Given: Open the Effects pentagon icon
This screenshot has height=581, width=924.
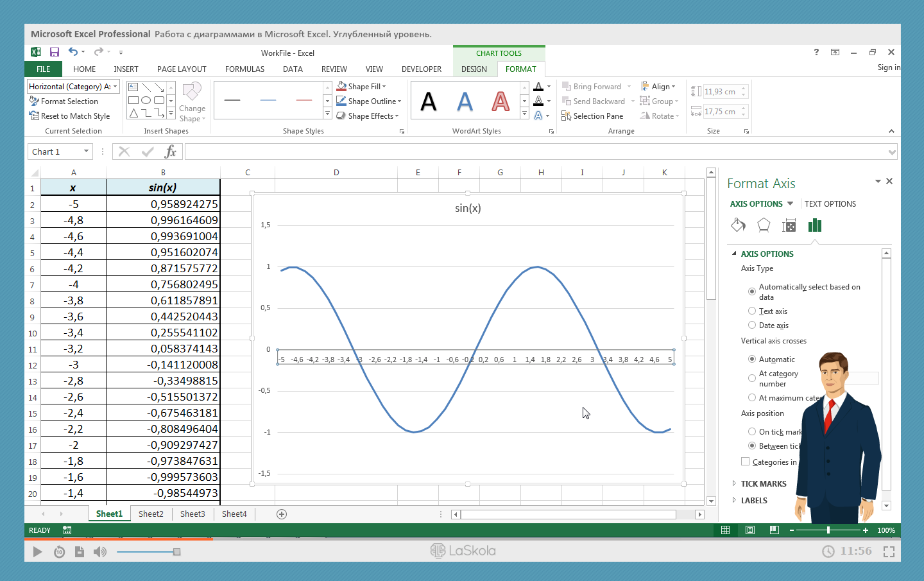Looking at the screenshot, I should click(x=764, y=225).
